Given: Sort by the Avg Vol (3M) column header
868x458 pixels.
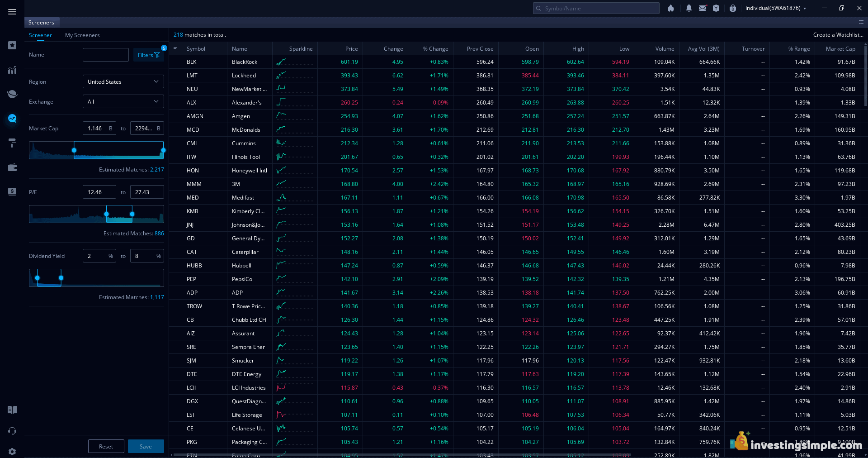Looking at the screenshot, I should (703, 49).
